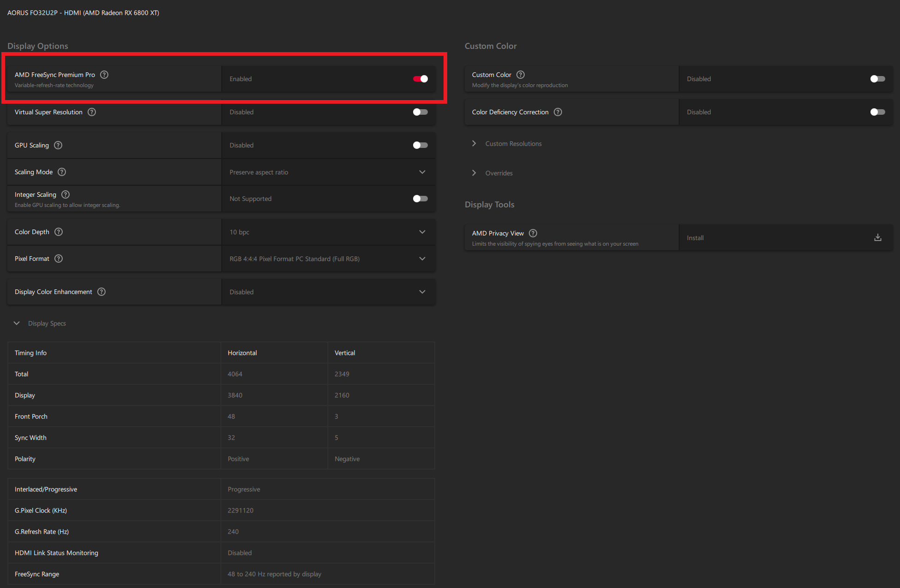
Task: Click GPU Scaling help question mark icon
Action: click(x=58, y=145)
